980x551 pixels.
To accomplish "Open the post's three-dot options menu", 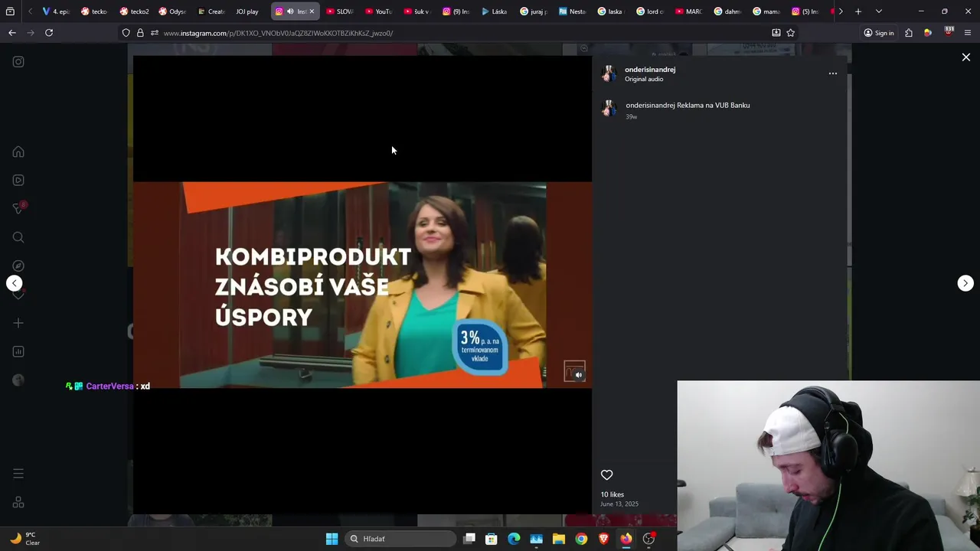I will pos(833,73).
